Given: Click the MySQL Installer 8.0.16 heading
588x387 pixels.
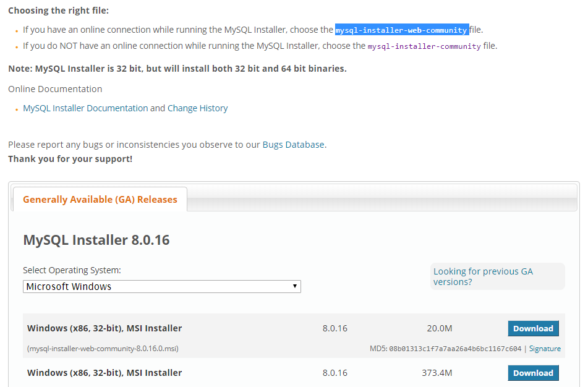Looking at the screenshot, I should tap(96, 240).
